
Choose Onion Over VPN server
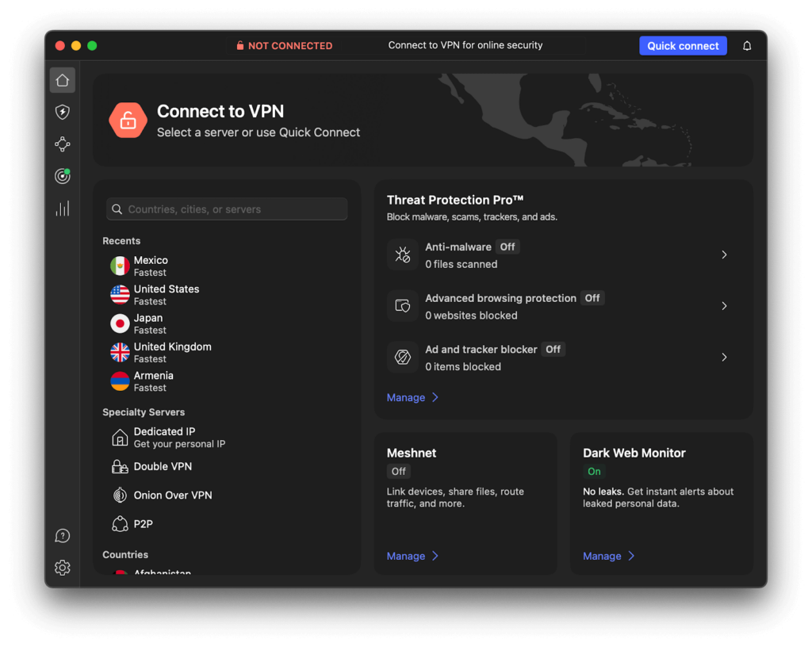pos(227,496)
